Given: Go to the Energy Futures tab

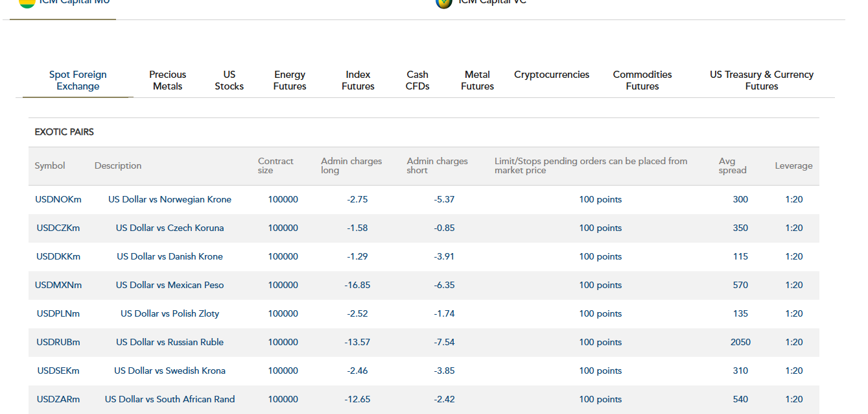Looking at the screenshot, I should (289, 80).
